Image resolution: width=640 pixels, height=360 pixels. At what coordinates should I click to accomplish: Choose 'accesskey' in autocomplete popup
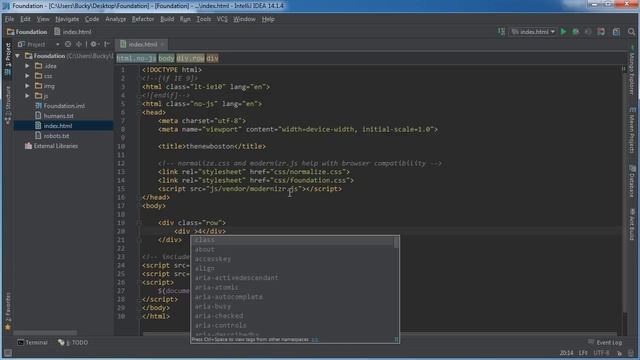tap(292, 259)
